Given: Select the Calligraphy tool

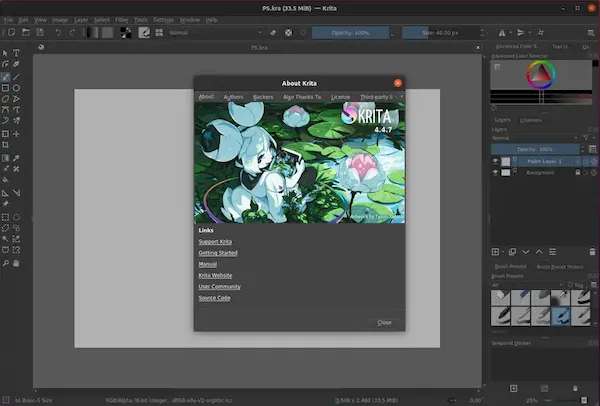Looking at the screenshot, I should click(16, 64).
